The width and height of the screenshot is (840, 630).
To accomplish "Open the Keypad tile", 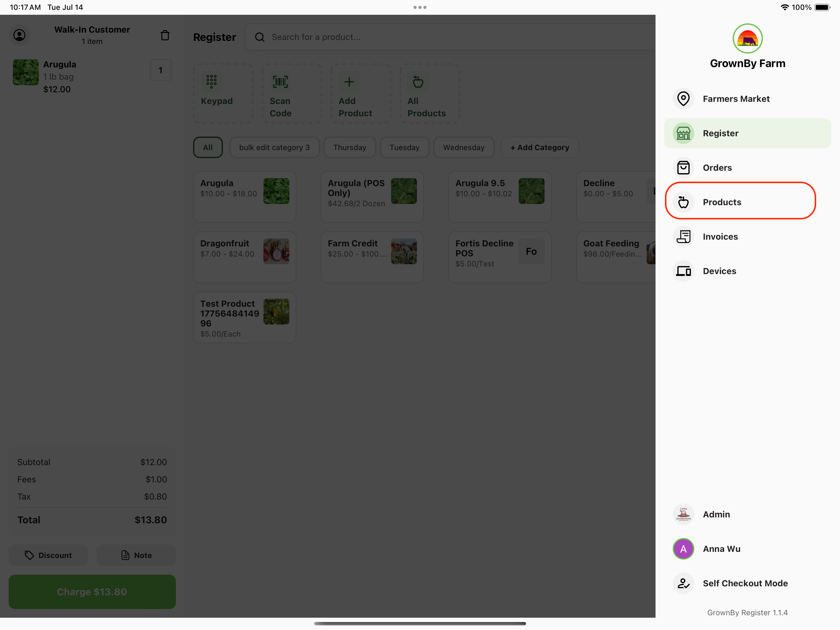I will coord(223,94).
